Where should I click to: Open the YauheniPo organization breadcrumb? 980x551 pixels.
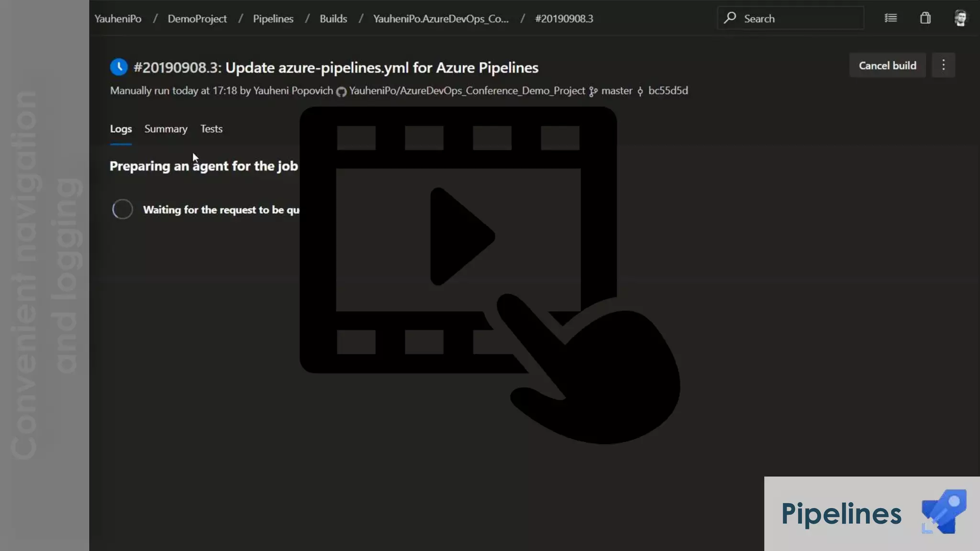(x=118, y=19)
